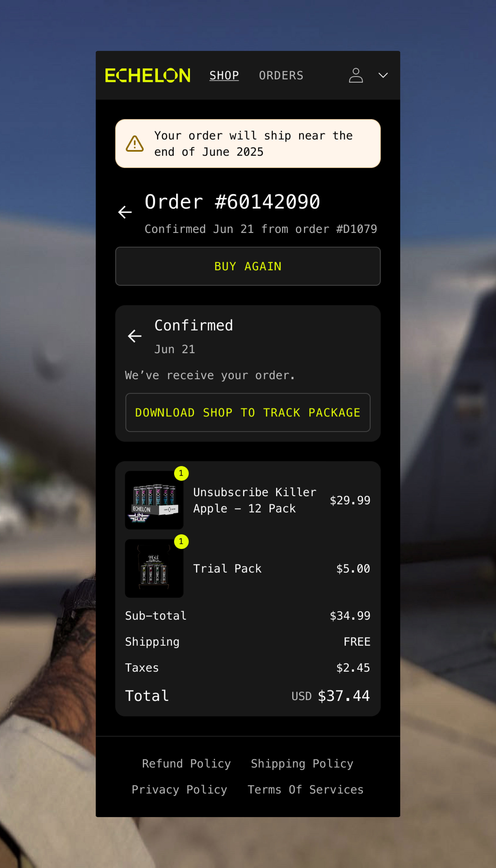Open the user account icon
Screen dimensions: 496x868
coord(356,75)
